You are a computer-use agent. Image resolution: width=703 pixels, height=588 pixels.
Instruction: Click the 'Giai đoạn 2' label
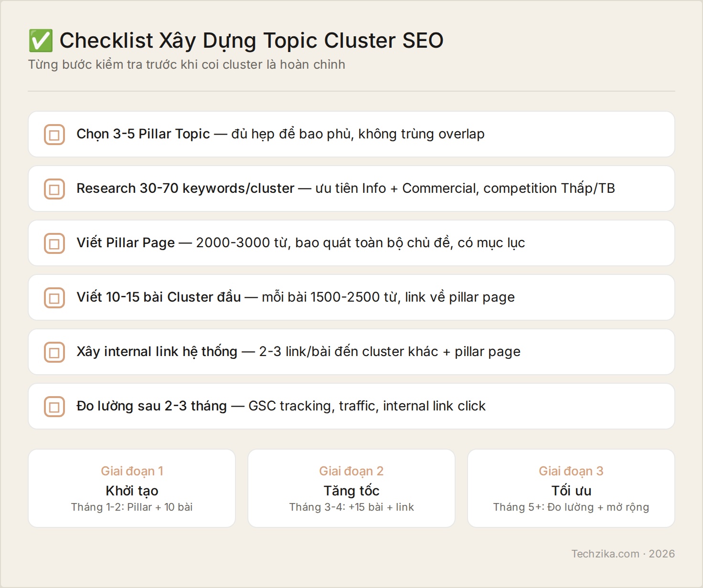coord(351,471)
